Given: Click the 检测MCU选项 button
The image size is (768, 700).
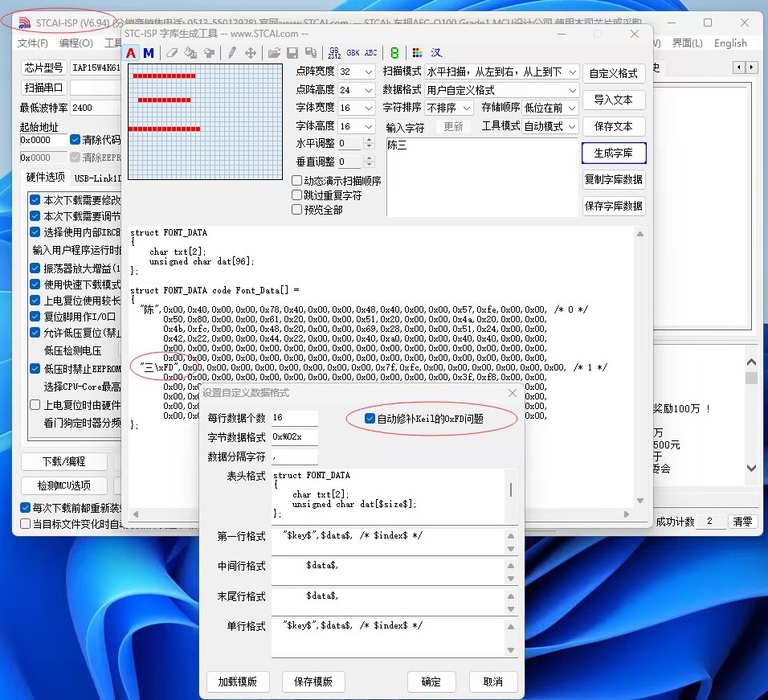Looking at the screenshot, I should point(64,485).
